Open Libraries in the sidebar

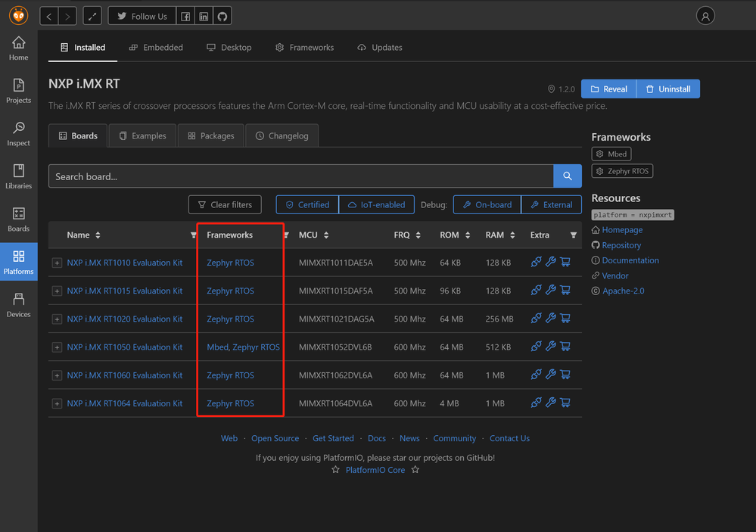(18, 176)
